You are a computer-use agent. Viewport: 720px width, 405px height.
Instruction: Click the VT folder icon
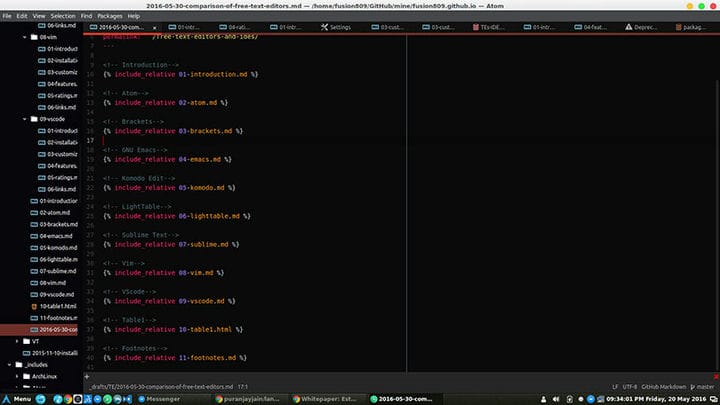click(x=27, y=341)
